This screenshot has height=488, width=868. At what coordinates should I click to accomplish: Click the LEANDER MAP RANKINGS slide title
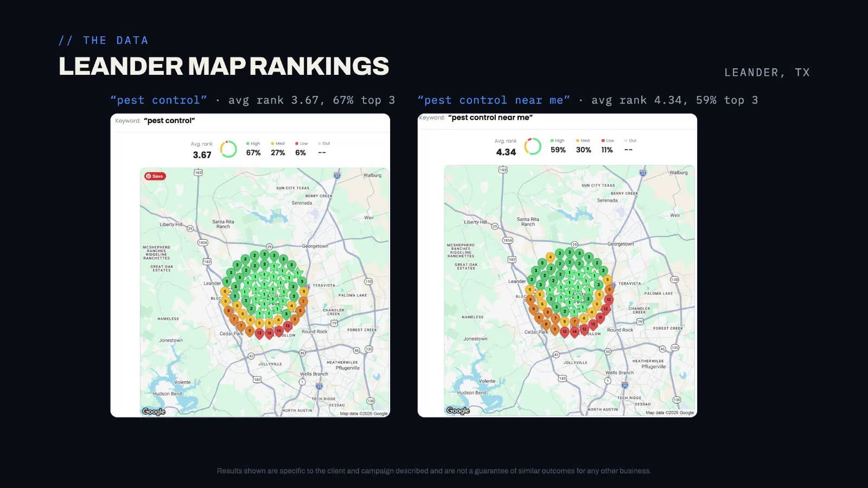coord(224,66)
